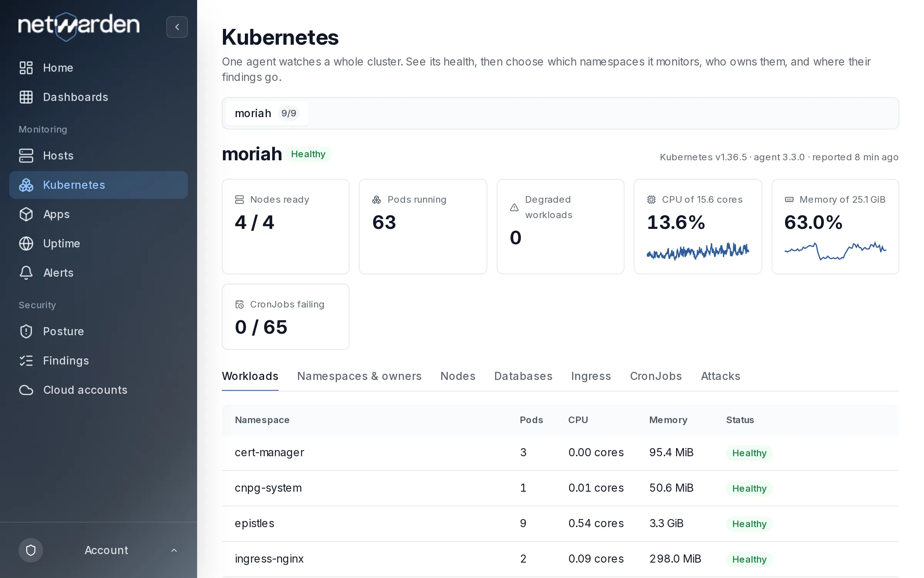Open the Apps section
The image size is (924, 578).
tap(57, 214)
